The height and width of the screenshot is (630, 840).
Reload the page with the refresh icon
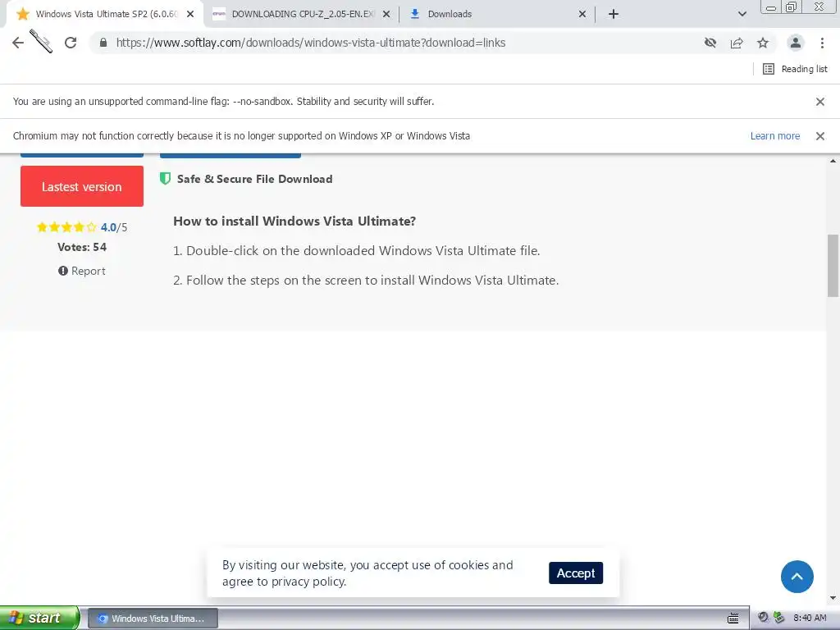(x=71, y=43)
